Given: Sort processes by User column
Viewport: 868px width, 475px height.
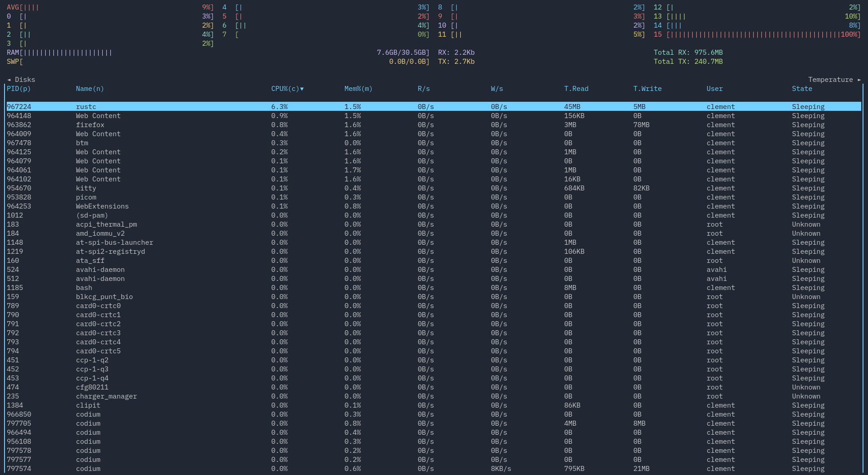Looking at the screenshot, I should (x=714, y=89).
